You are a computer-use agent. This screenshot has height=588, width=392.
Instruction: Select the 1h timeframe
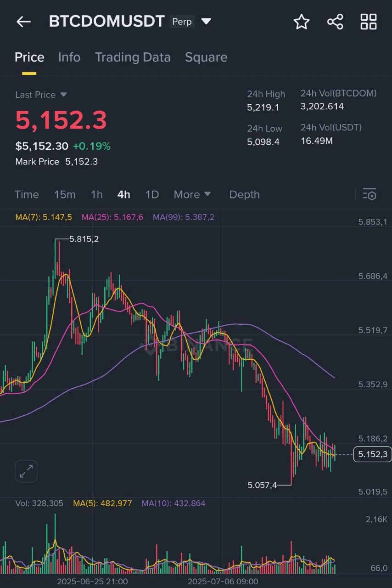pyautogui.click(x=97, y=194)
